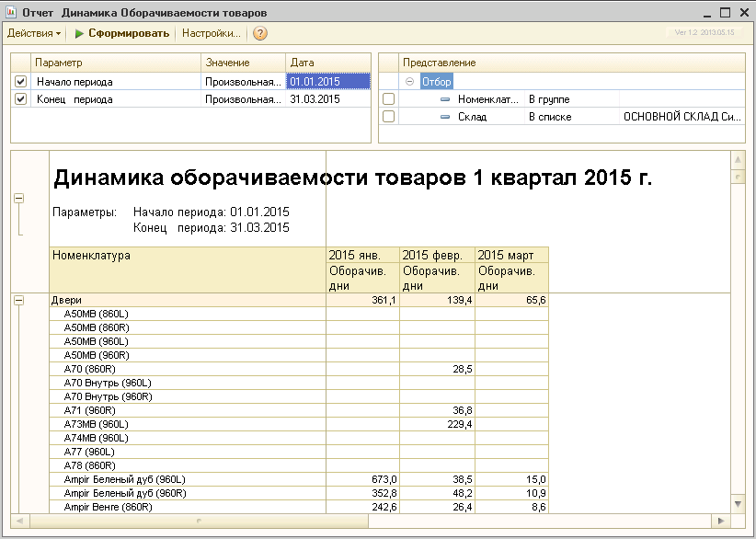Click the Склад filter row icon

[446, 117]
